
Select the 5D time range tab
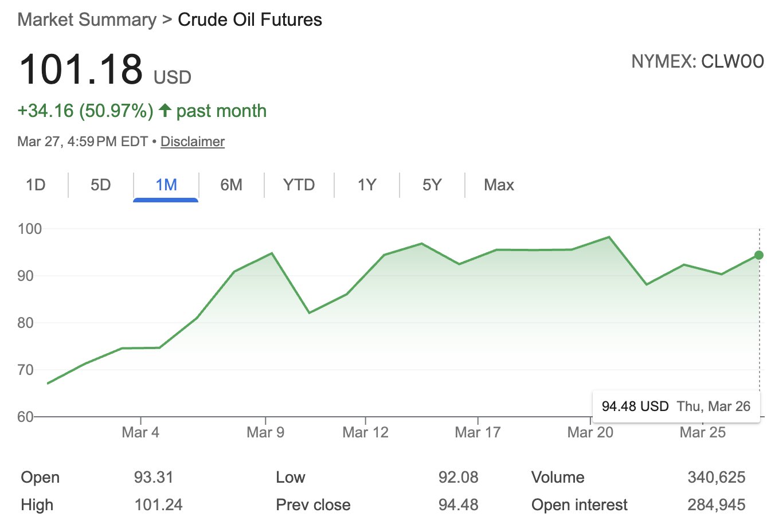[101, 185]
